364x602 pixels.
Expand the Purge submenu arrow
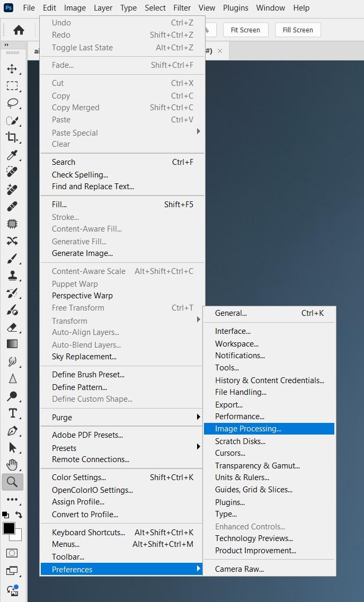point(199,417)
